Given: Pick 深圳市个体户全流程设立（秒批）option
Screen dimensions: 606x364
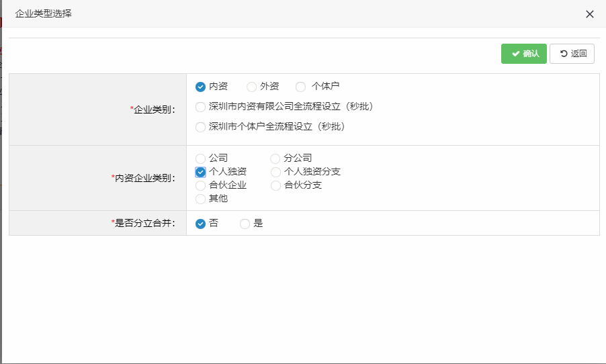Looking at the screenshot, I should coord(200,127).
